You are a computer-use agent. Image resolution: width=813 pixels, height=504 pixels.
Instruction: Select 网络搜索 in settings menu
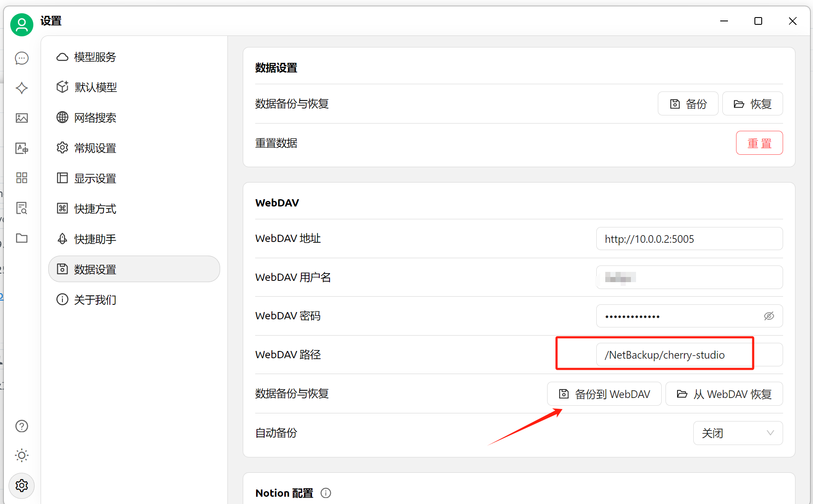(95, 118)
